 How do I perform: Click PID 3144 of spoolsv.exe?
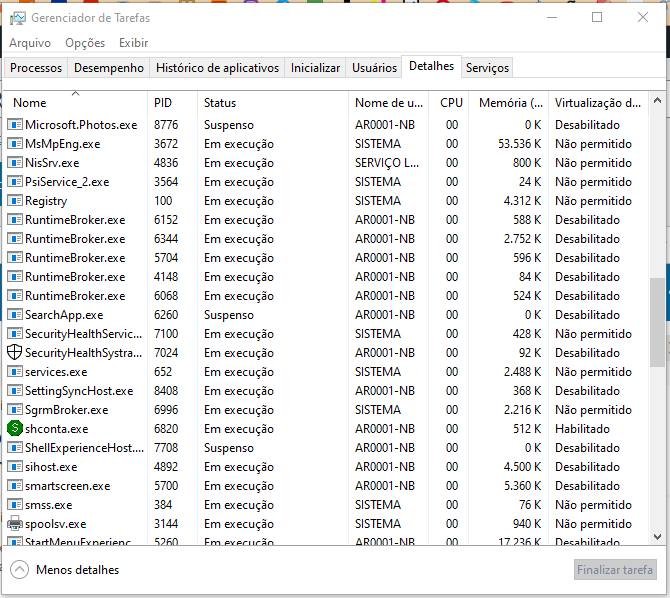pos(166,524)
